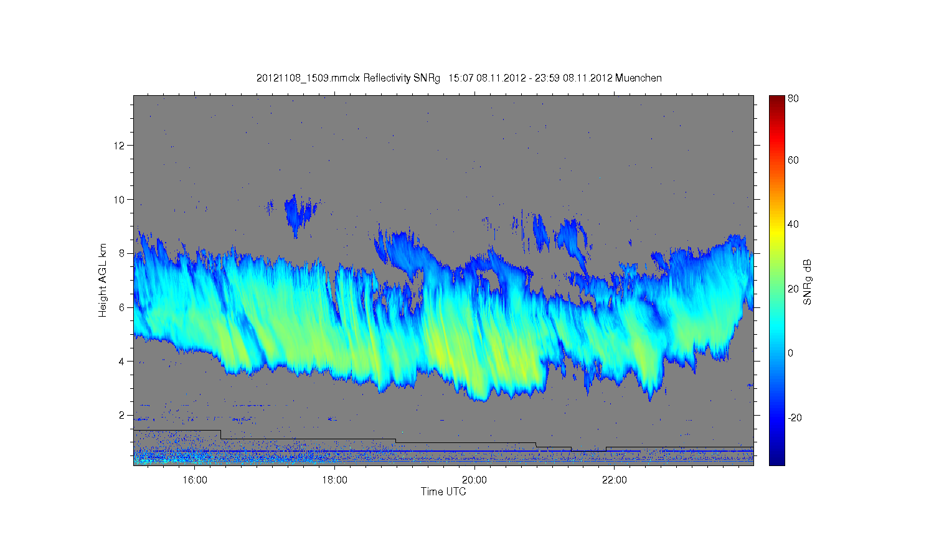Pick the dark blue bottom of the colorbar
This screenshot has width=934, height=560.
click(776, 457)
